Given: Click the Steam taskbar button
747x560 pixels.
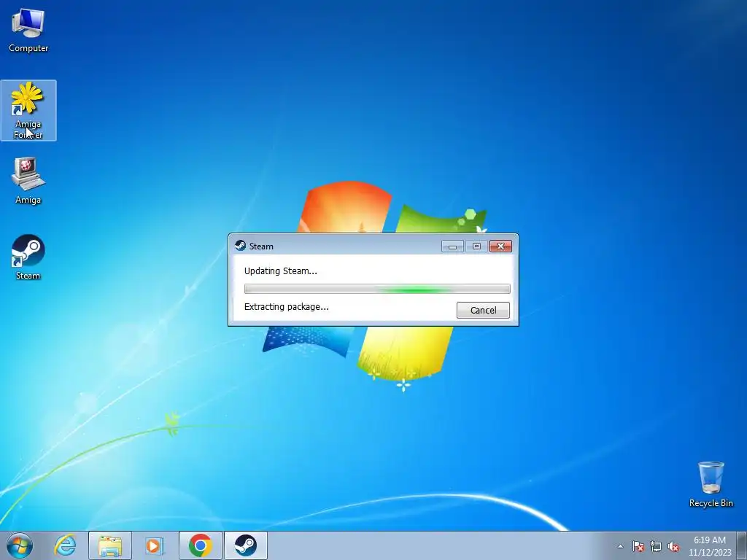Looking at the screenshot, I should click(x=245, y=545).
